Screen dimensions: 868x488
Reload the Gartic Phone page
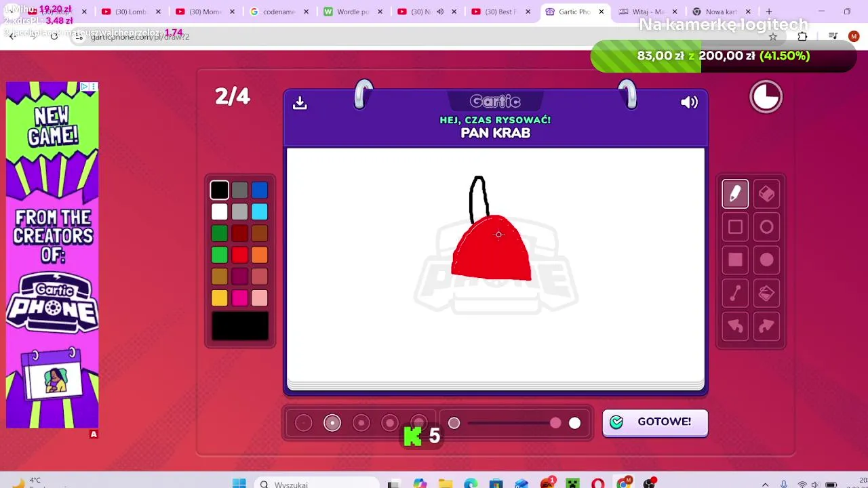point(54,37)
